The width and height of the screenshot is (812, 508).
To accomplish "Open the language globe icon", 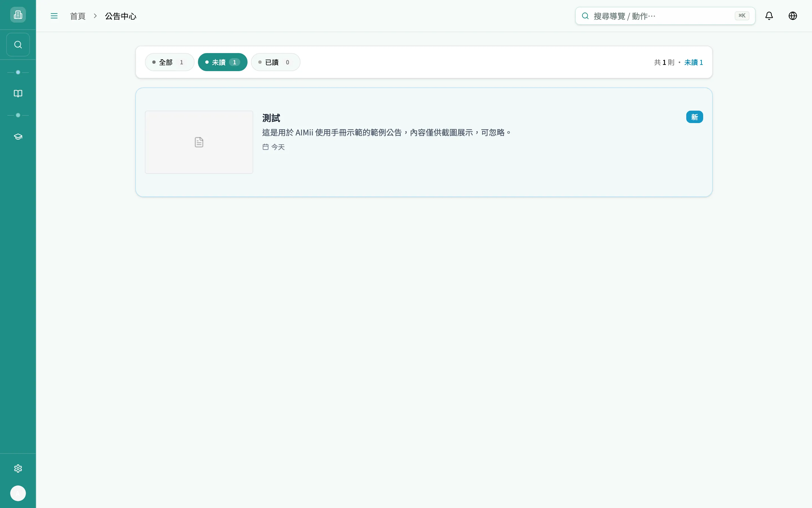I will [793, 16].
